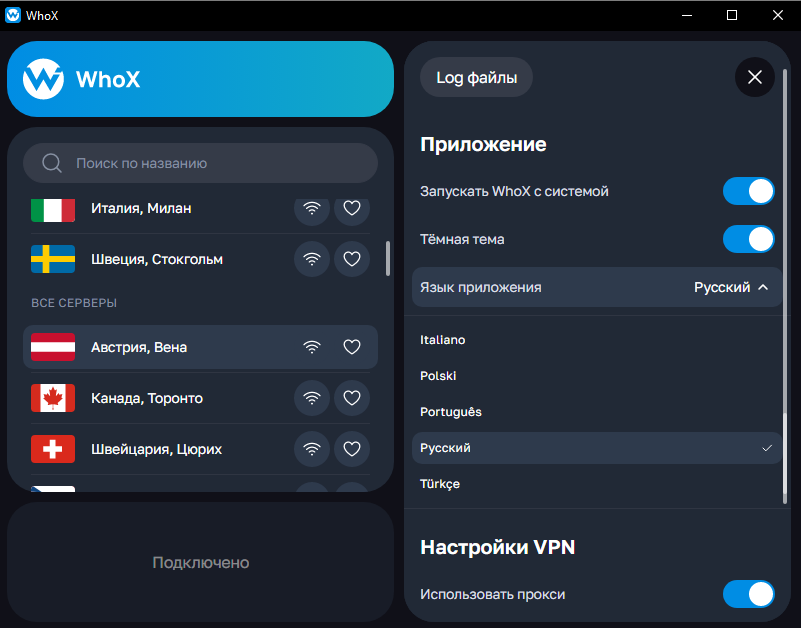Click the signal icon for Швейцария, Цюрих
Viewport: 801px width, 628px height.
[312, 449]
